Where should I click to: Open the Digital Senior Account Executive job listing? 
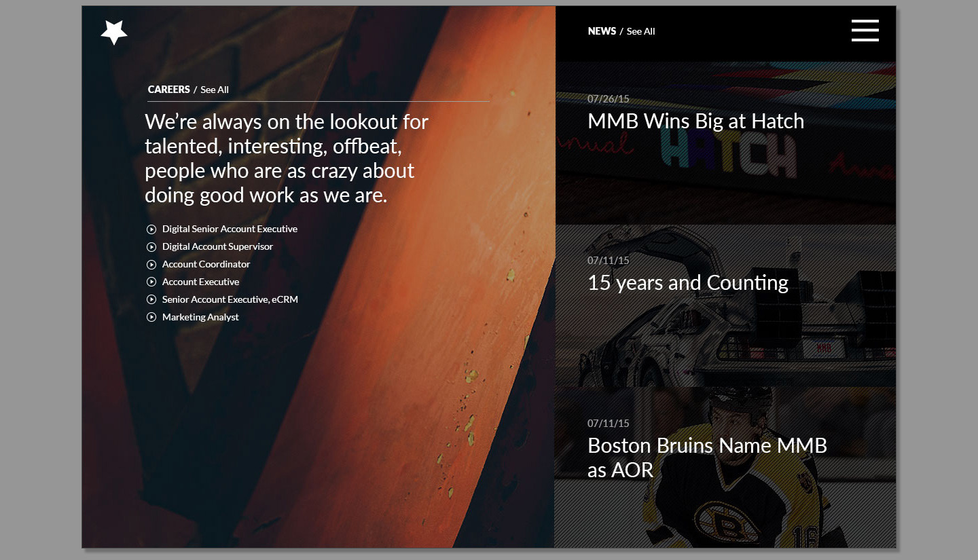(230, 229)
